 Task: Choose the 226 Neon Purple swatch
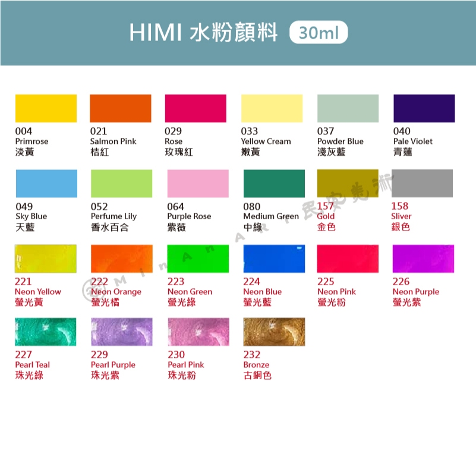point(423,259)
